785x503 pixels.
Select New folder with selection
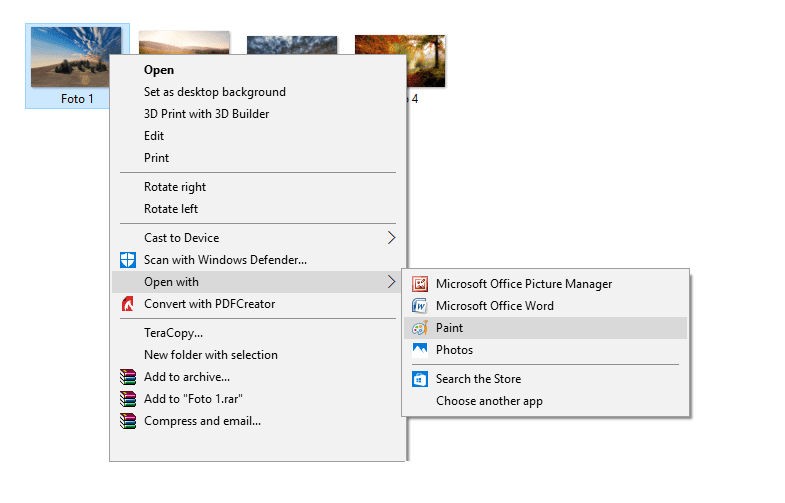coord(211,355)
